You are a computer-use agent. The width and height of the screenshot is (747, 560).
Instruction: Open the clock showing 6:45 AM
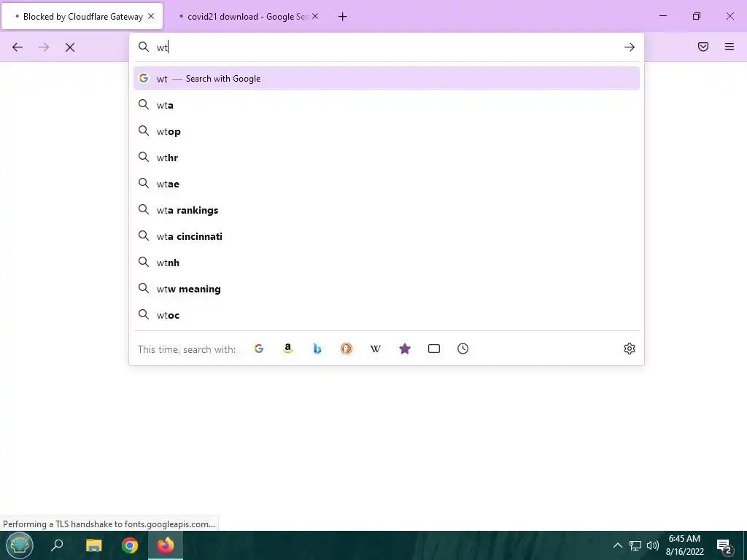click(684, 545)
